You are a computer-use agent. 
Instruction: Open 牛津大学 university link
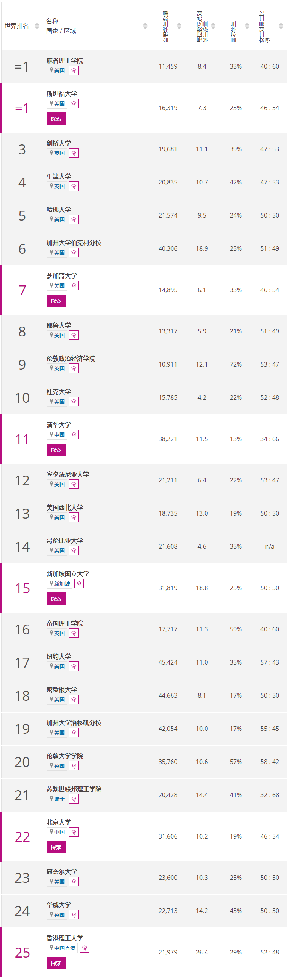(59, 176)
